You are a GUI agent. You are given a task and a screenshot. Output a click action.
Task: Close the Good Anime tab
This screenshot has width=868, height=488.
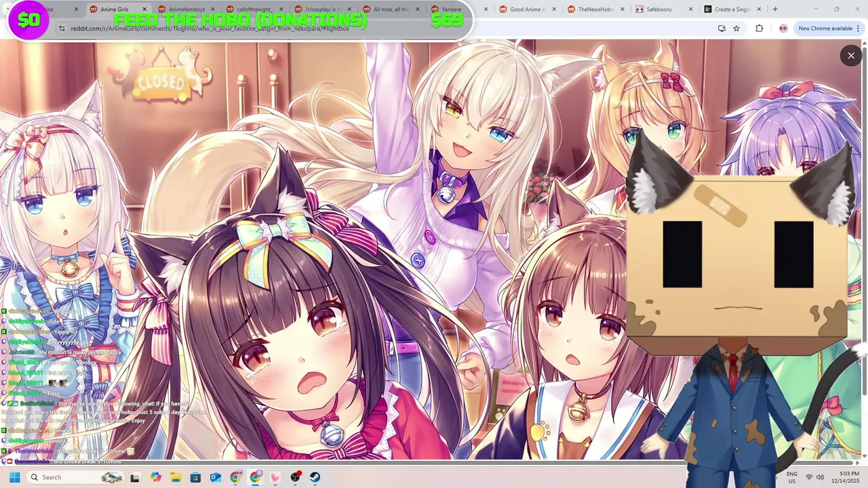[555, 9]
